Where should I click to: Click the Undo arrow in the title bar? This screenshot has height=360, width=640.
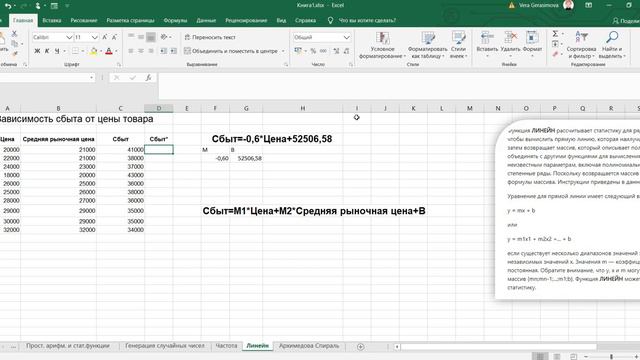(8, 6)
